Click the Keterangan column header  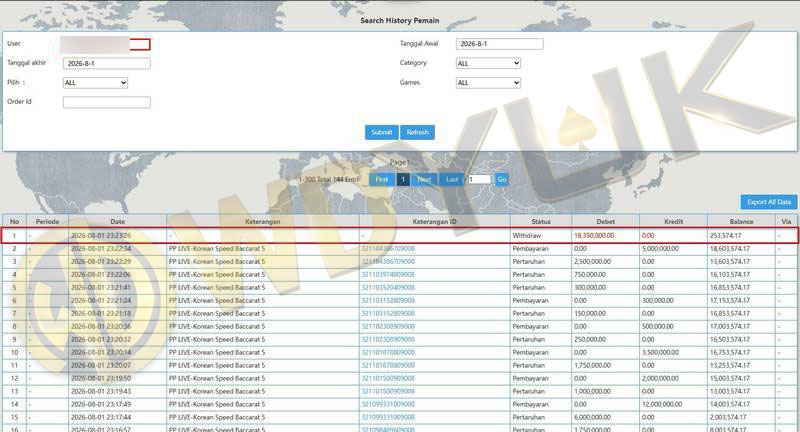263,221
